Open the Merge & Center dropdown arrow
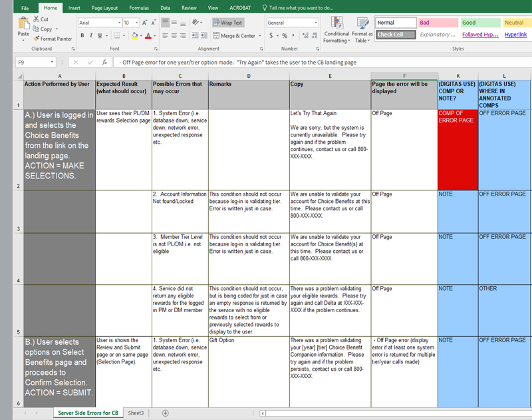Image resolution: width=532 pixels, height=420 pixels. pyautogui.click(x=259, y=36)
